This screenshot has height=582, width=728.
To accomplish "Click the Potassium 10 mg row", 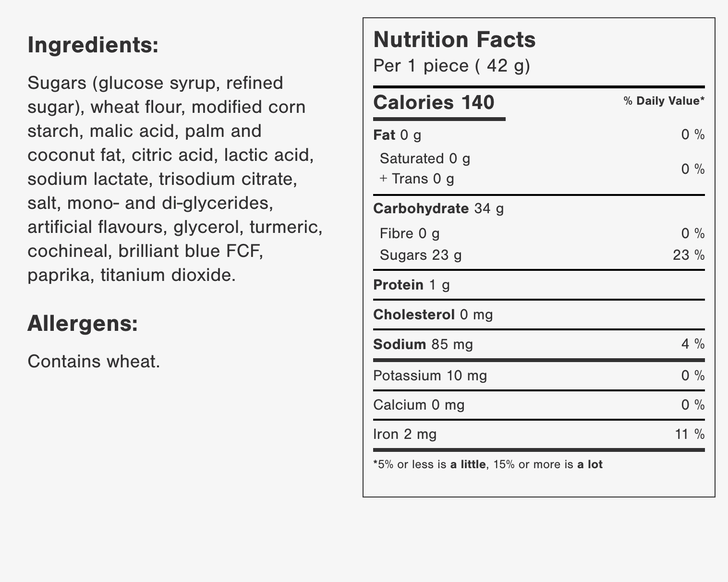I will pyautogui.click(x=539, y=376).
